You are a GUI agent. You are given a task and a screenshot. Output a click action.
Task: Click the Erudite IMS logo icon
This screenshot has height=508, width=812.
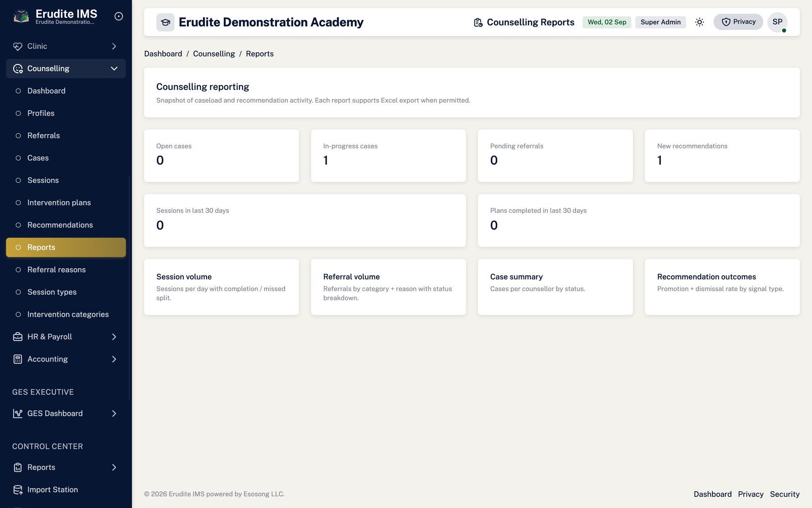click(x=21, y=16)
